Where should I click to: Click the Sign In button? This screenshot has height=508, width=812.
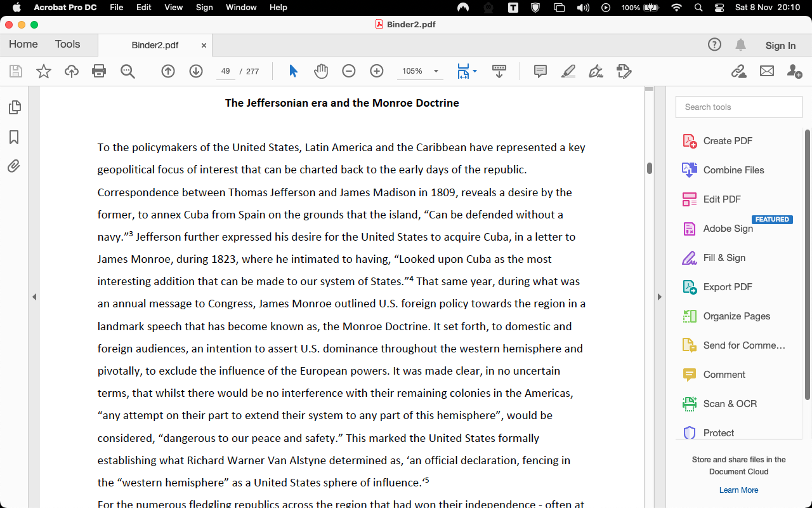pyautogui.click(x=780, y=45)
